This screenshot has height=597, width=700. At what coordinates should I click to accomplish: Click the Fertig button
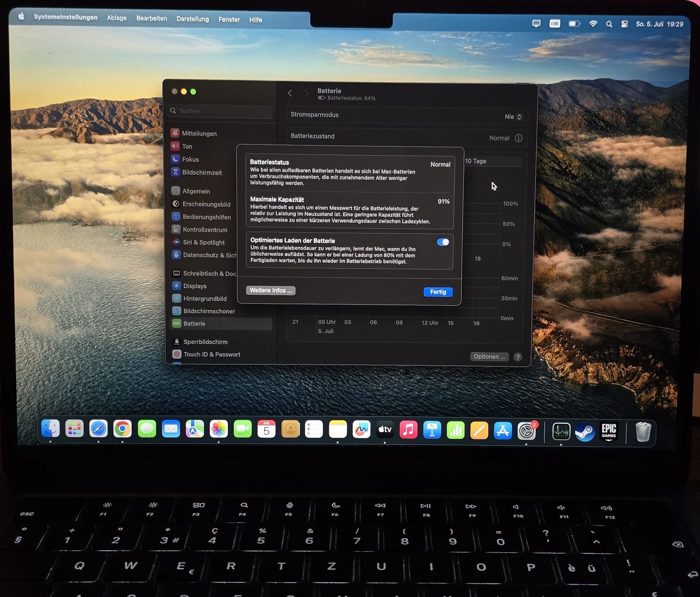438,292
